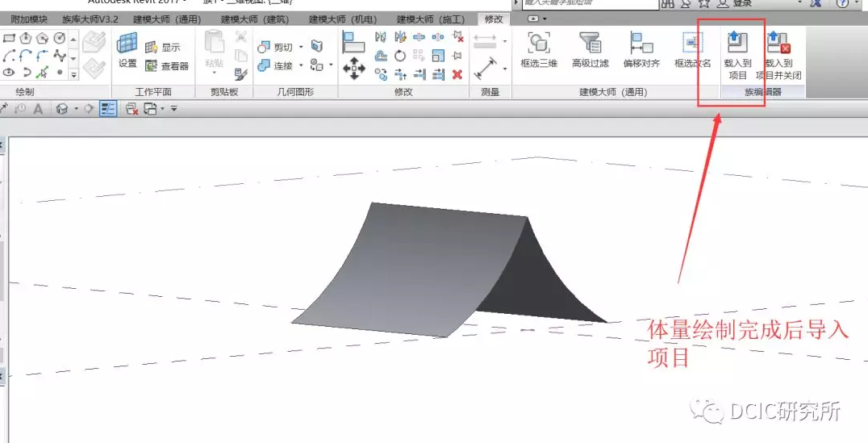
Task: Select the point element tool
Action: tap(59, 73)
